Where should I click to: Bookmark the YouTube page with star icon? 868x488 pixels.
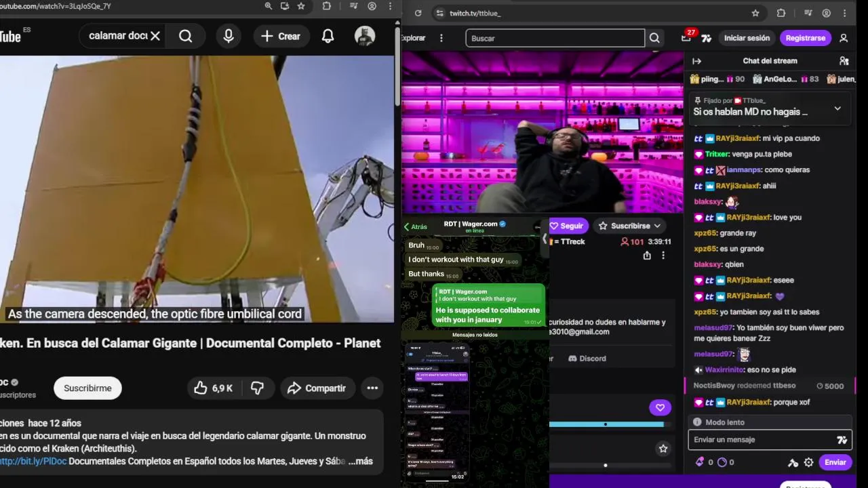(x=301, y=6)
